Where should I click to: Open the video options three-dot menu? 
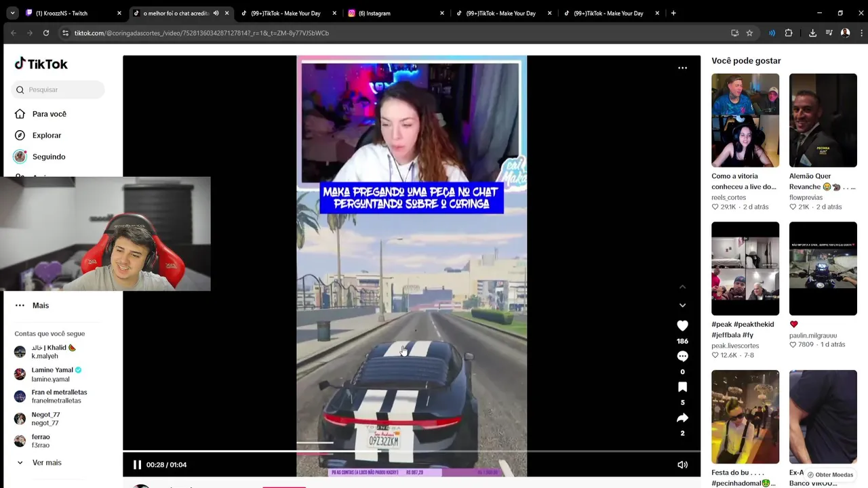682,68
